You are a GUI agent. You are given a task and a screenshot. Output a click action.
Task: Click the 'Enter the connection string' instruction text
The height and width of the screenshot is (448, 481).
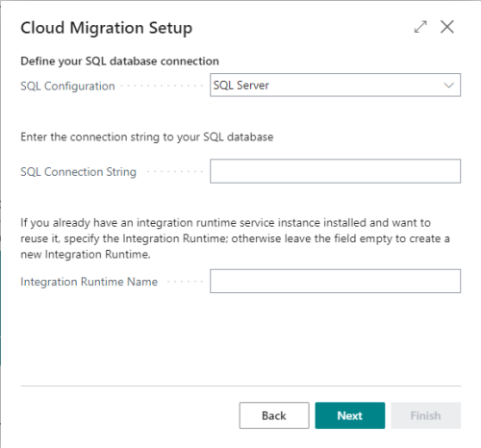(x=147, y=137)
